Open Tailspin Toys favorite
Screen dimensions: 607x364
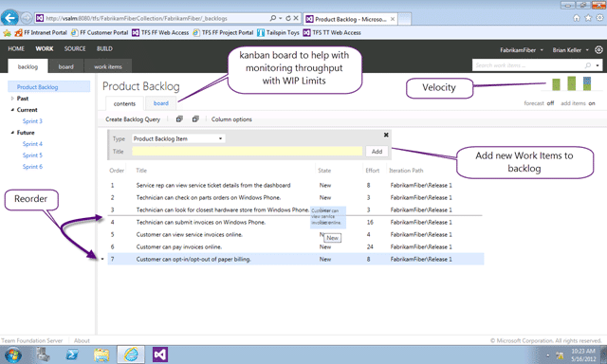click(278, 33)
